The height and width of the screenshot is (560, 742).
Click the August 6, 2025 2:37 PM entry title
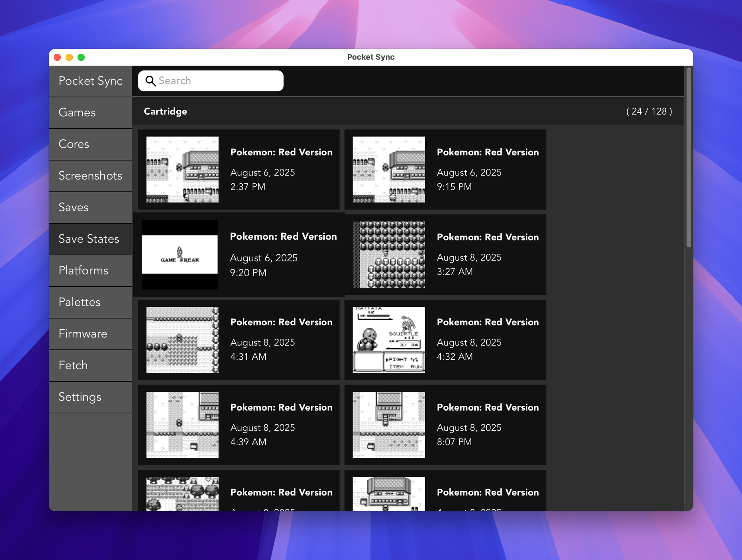pos(281,152)
